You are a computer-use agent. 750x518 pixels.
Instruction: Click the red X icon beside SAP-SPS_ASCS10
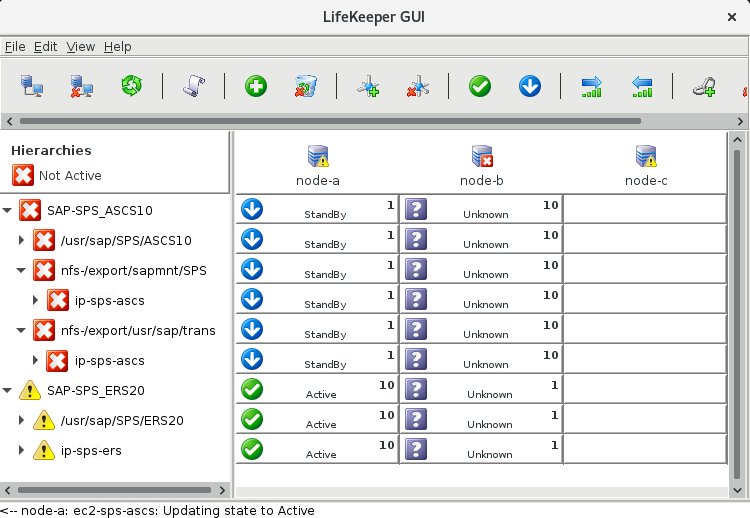point(30,210)
